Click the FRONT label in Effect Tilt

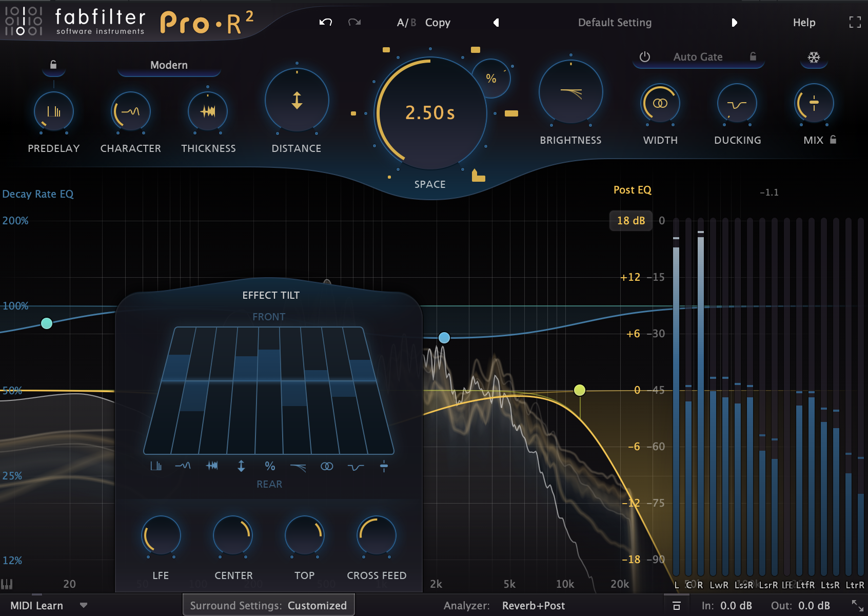pyautogui.click(x=269, y=317)
